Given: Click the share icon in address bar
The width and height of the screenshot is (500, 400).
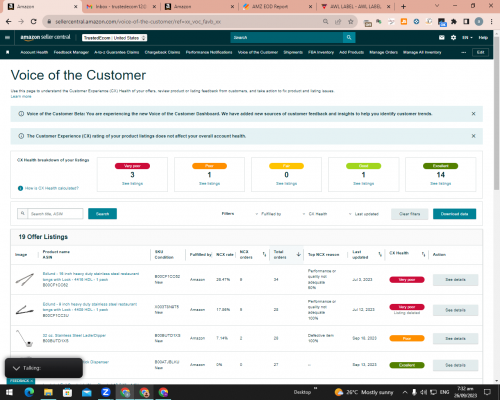Looking at the screenshot, I should (x=338, y=22).
